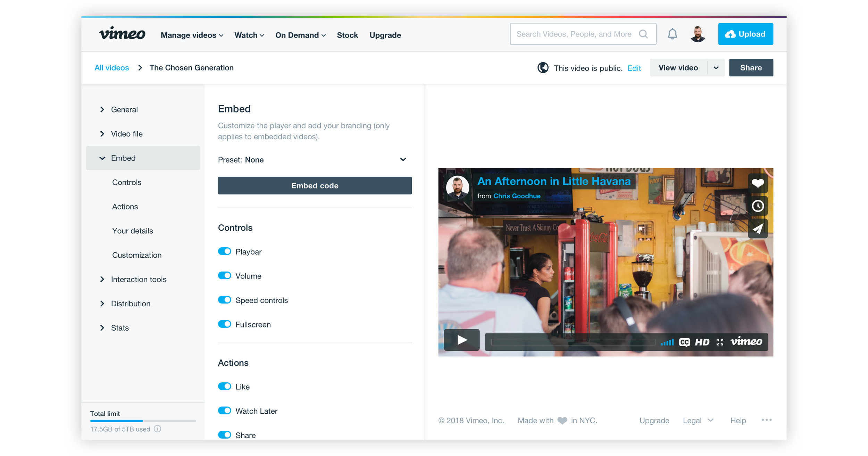Click the breadcrumb chevron after All videos

pos(140,68)
